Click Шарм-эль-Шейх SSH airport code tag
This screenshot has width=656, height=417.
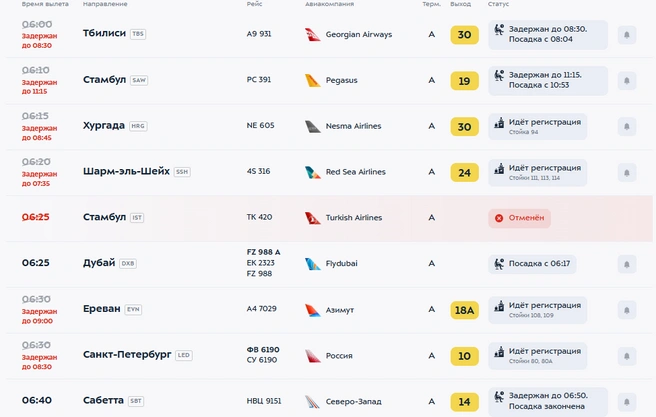coord(182,172)
